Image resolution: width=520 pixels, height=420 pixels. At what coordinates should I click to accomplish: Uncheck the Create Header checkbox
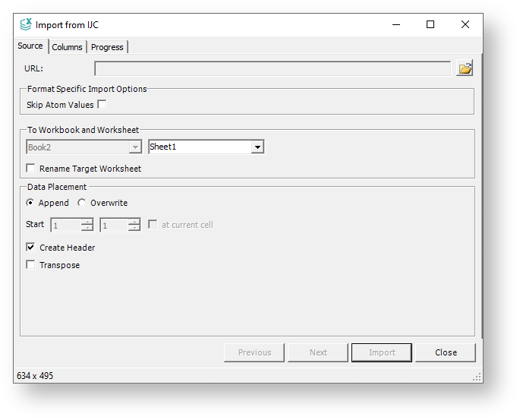[x=31, y=248]
